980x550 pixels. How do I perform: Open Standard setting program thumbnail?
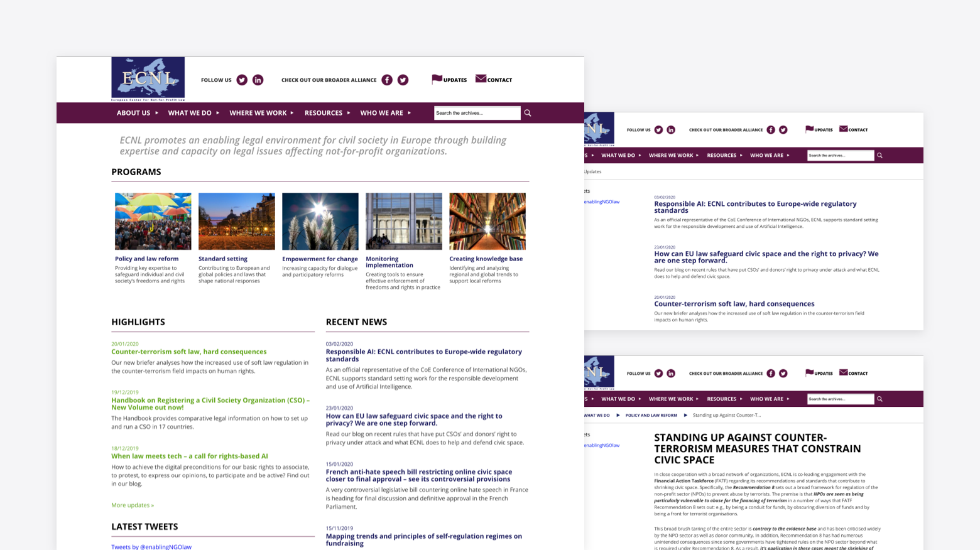click(236, 221)
